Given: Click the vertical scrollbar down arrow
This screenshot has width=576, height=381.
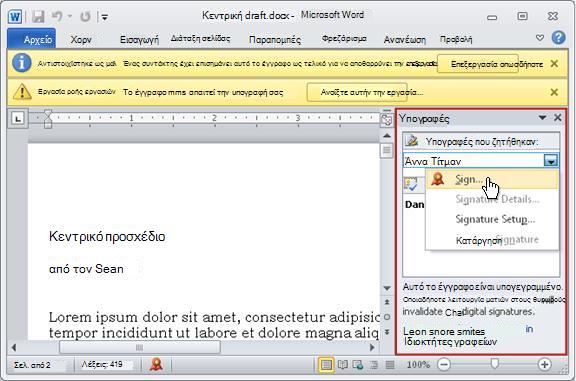Looking at the screenshot, I should (x=387, y=288).
